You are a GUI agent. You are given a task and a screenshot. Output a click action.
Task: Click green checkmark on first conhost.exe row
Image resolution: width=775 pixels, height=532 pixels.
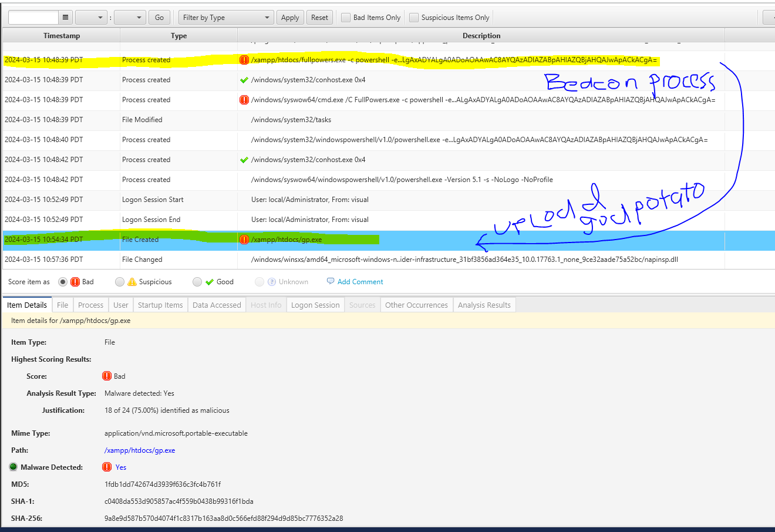point(244,80)
